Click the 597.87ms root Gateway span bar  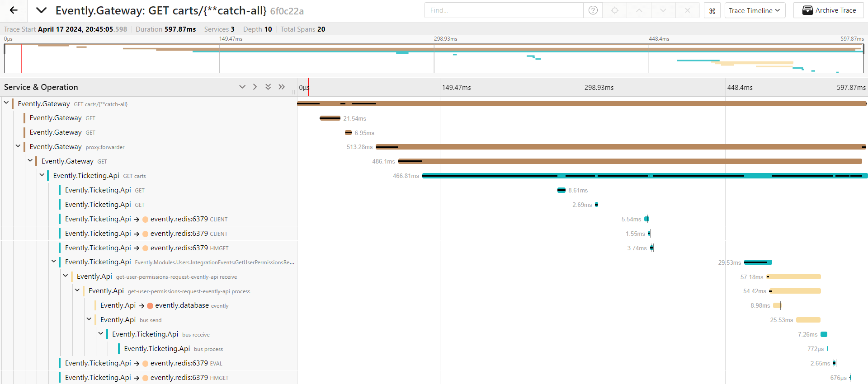click(x=582, y=104)
